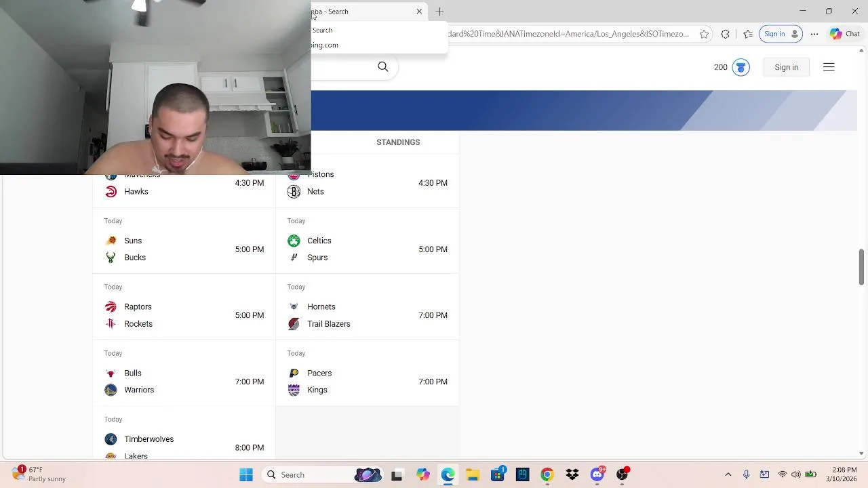This screenshot has height=488, width=868.
Task: Click the Sign in button on Bing page
Action: click(786, 67)
